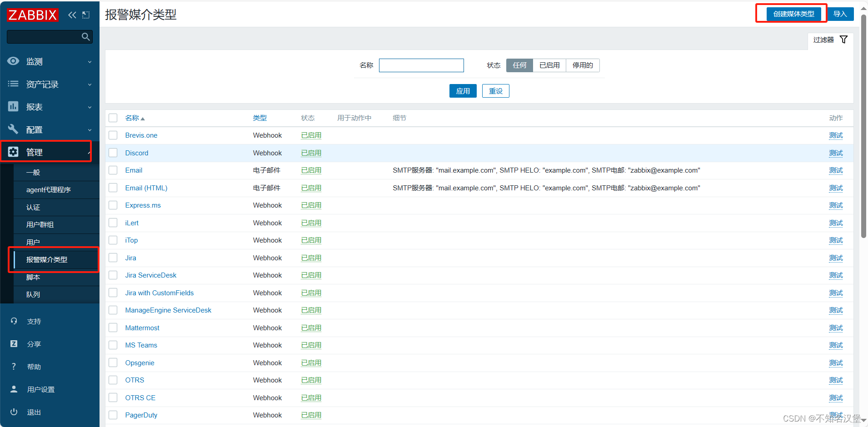This screenshot has width=868, height=427.
Task: Click the 管理 gear icon
Action: tap(14, 152)
